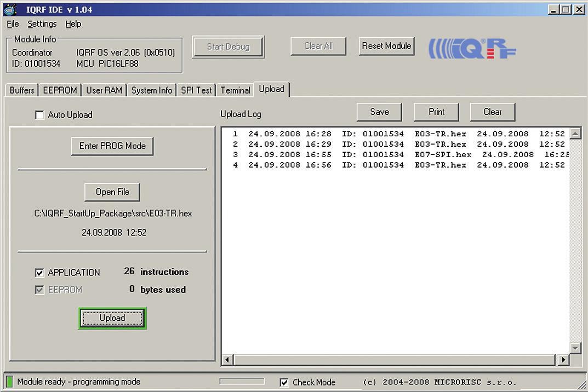
Task: Open the Help menu
Action: click(73, 24)
